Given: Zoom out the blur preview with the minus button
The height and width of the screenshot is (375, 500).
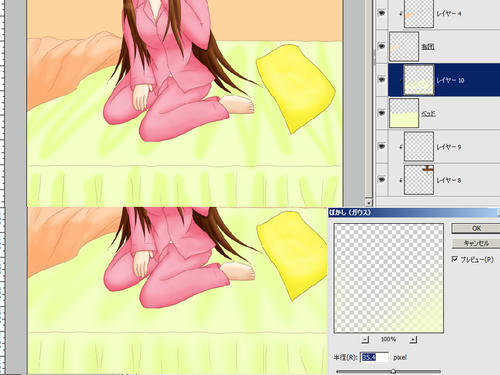Looking at the screenshot, I should (365, 340).
